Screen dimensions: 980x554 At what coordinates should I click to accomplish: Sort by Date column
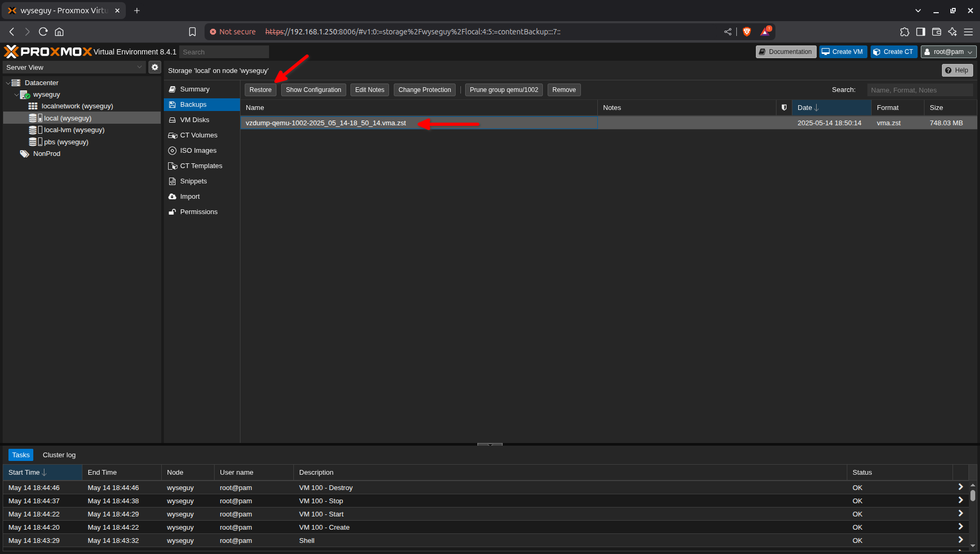pyautogui.click(x=831, y=107)
